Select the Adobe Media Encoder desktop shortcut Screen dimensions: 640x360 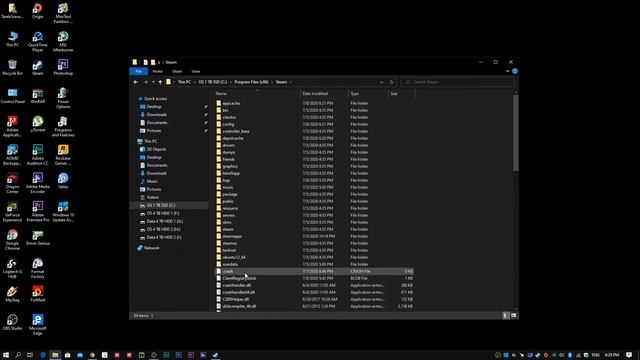38,183
